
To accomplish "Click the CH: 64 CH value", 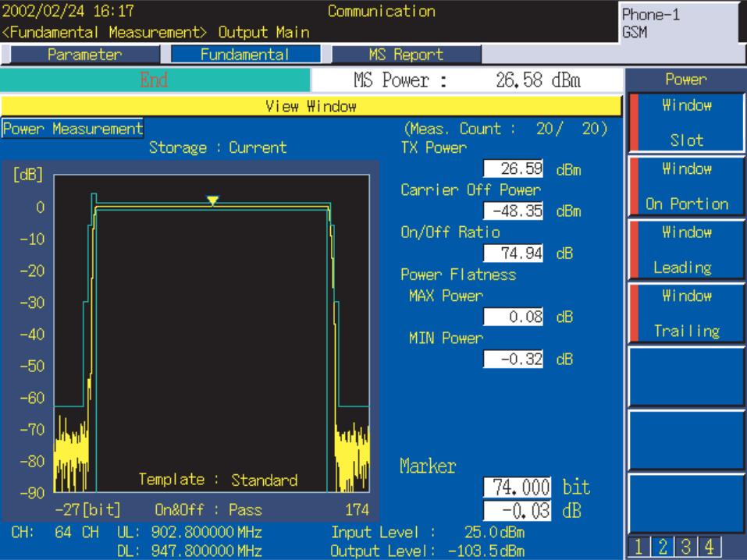I will [x=55, y=533].
